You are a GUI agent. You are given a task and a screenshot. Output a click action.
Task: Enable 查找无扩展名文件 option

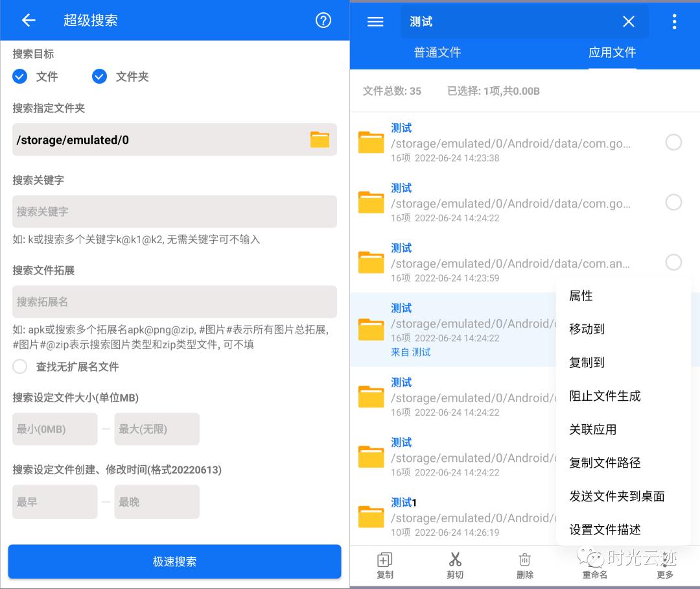pyautogui.click(x=19, y=366)
